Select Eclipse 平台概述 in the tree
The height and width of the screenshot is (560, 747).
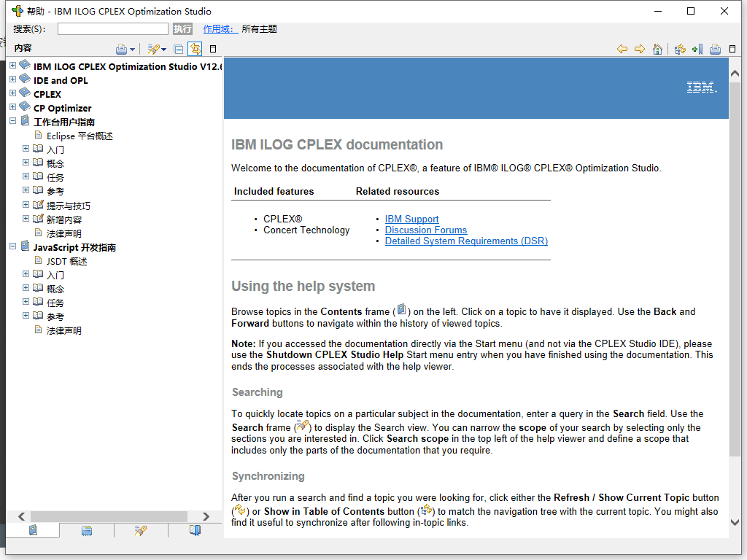pos(80,135)
